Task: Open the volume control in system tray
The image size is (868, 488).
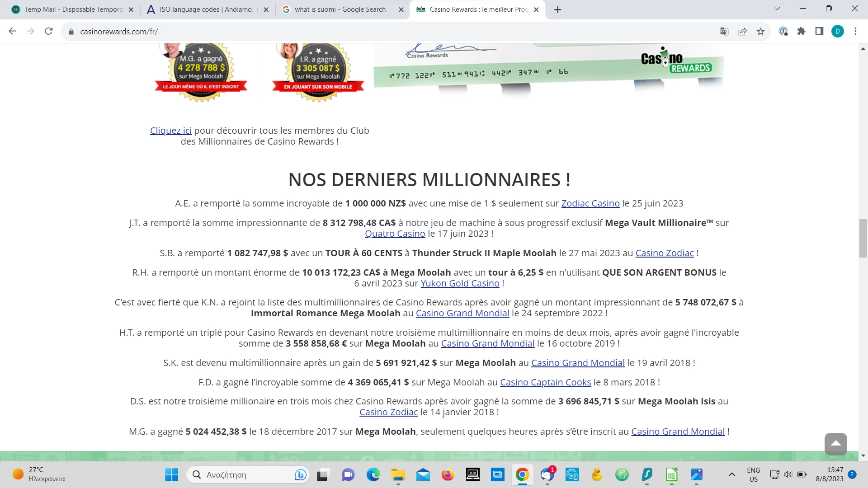Action: (788, 474)
